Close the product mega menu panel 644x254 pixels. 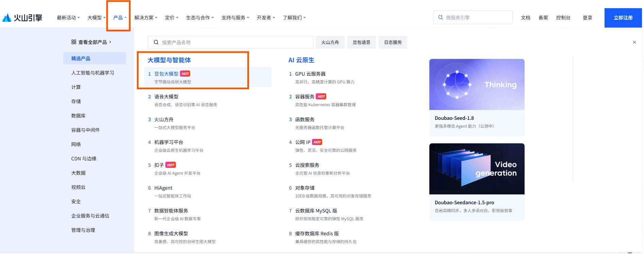634,43
